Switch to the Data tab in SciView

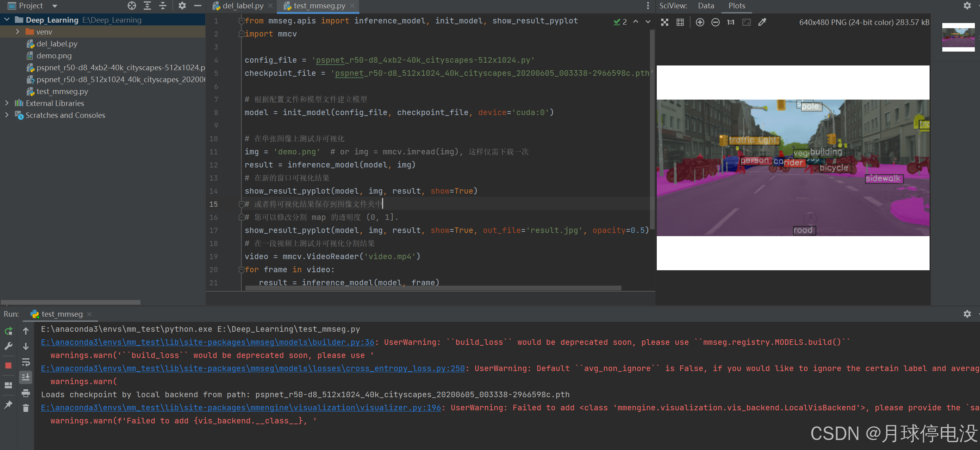pyautogui.click(x=706, y=6)
